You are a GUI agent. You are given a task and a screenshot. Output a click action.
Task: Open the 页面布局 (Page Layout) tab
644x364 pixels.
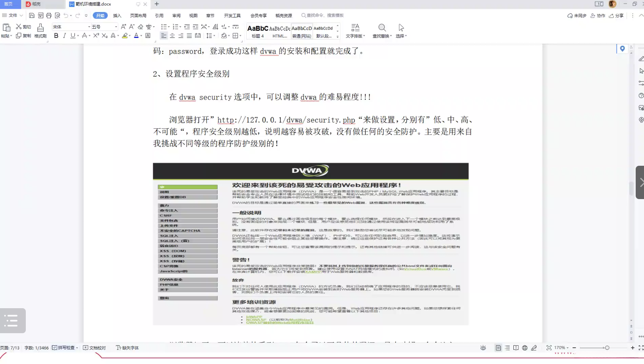[x=138, y=15]
